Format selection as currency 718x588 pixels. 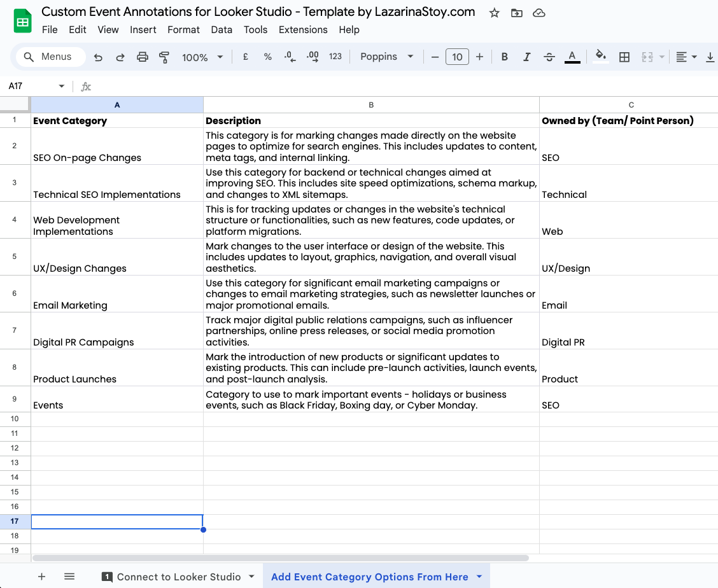point(245,57)
